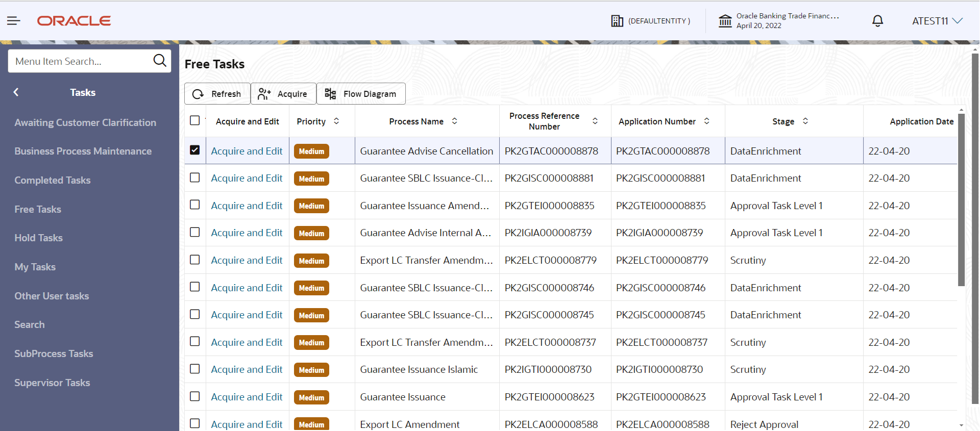Open SubProcess Tasks
Screen dimensions: 980x431
54,353
